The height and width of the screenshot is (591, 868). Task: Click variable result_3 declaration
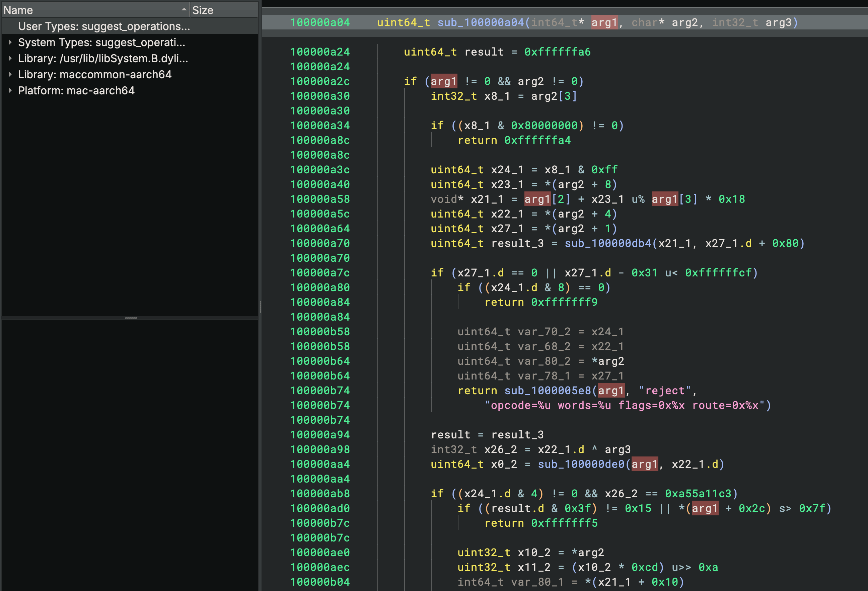pos(518,243)
